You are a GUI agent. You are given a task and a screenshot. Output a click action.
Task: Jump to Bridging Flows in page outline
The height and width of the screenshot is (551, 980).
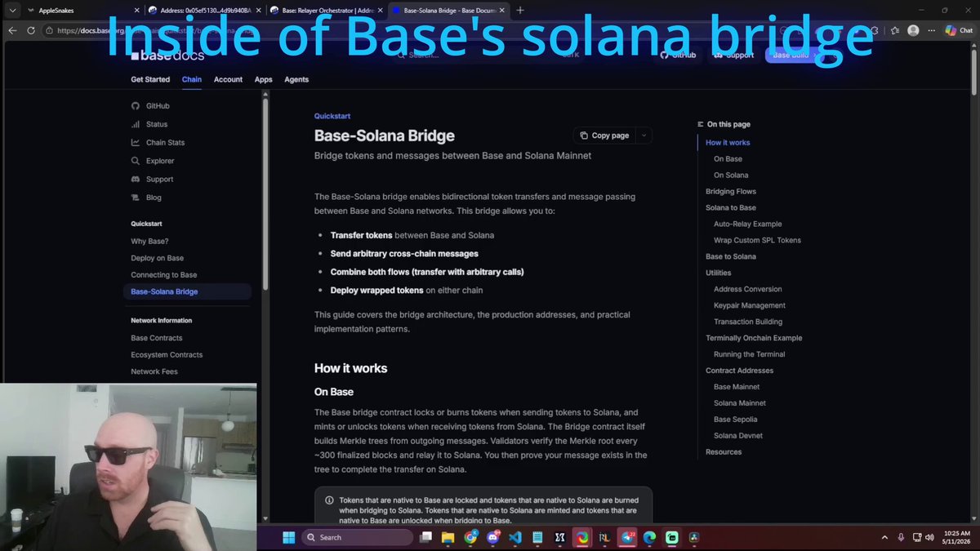pyautogui.click(x=731, y=191)
